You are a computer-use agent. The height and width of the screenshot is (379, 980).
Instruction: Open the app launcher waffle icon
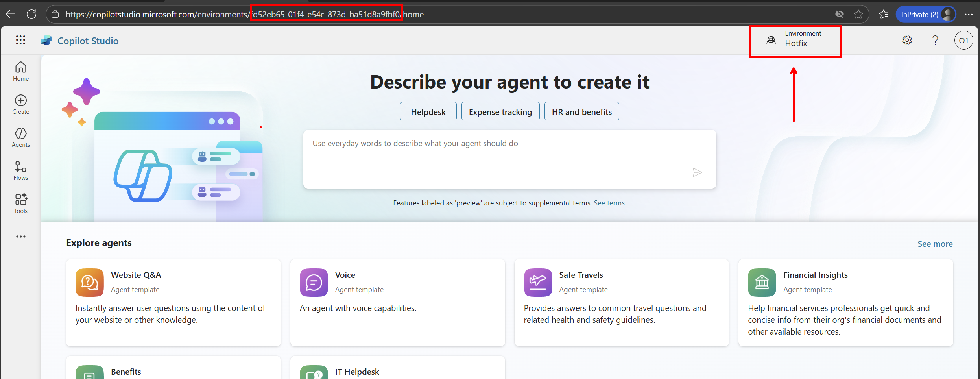(20, 40)
